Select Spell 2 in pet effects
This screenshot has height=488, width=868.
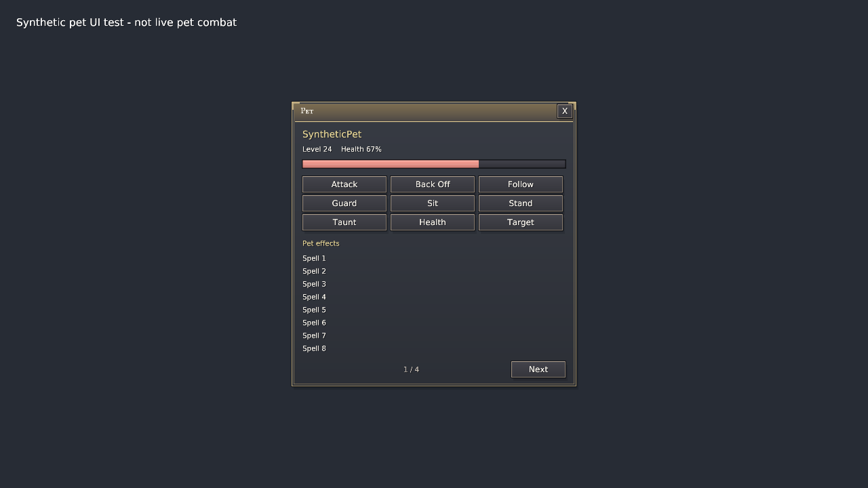(x=314, y=271)
